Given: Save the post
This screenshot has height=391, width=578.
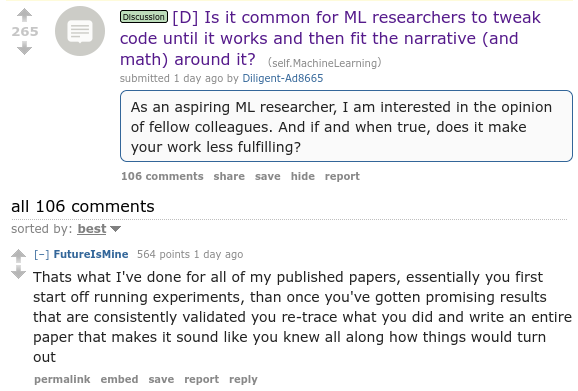Looking at the screenshot, I should (268, 176).
